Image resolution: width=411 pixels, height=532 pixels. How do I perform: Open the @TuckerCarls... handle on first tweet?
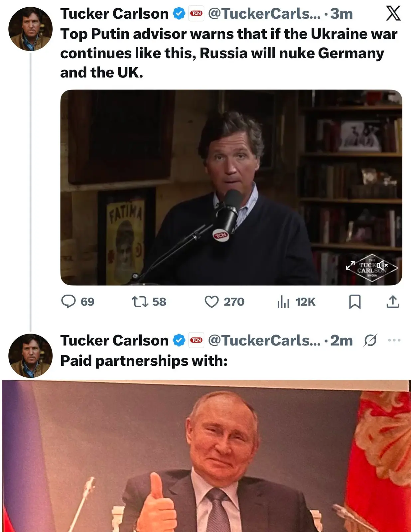point(264,14)
